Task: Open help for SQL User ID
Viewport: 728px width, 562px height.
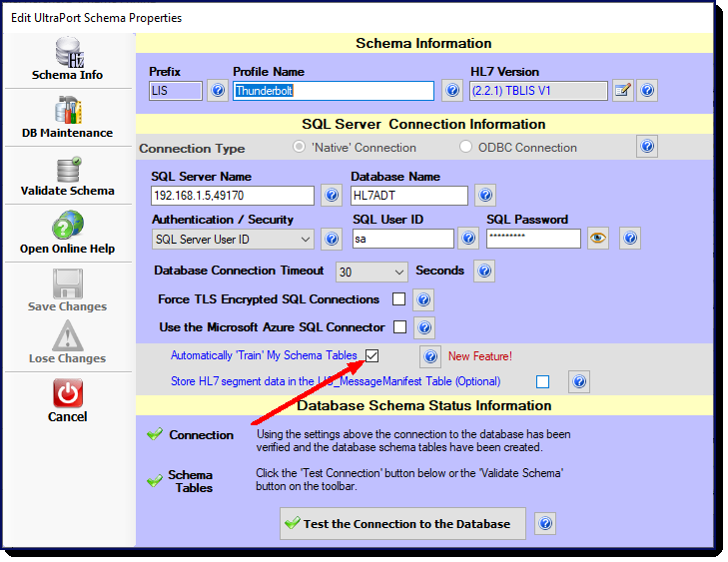Action: pos(468,238)
